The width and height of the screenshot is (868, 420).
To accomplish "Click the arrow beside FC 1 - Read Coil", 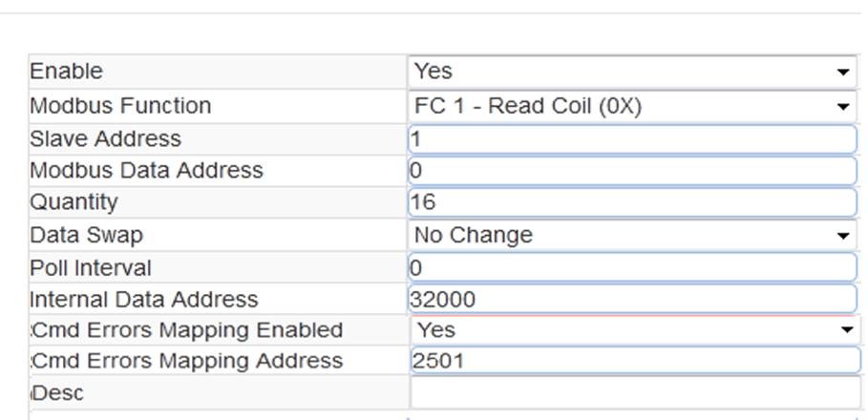I will [x=843, y=106].
